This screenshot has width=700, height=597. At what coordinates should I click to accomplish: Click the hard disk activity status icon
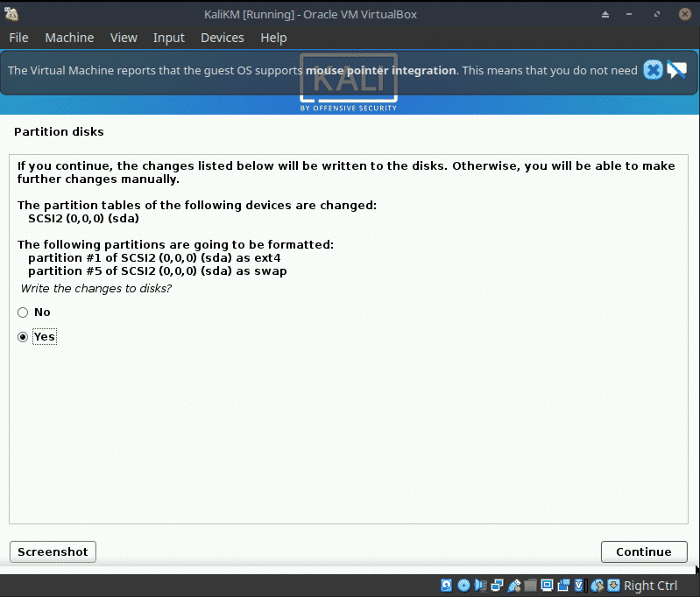[x=447, y=585]
